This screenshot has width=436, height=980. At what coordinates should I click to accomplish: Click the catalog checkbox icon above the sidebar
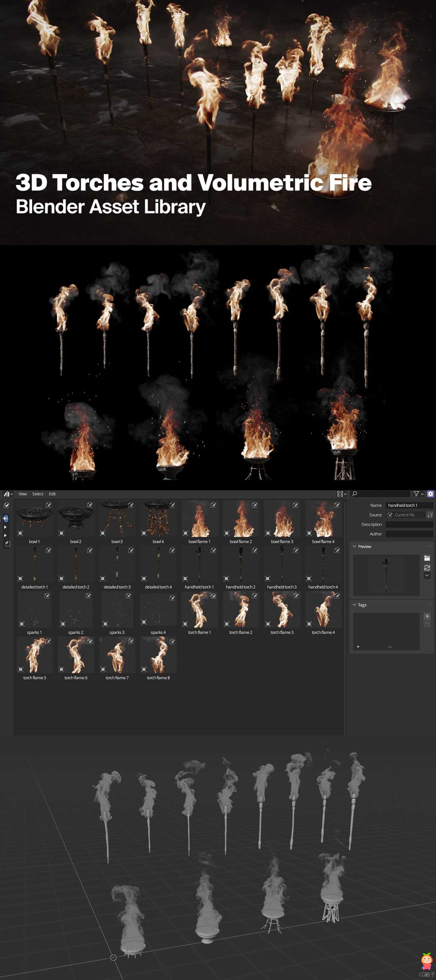click(7, 505)
